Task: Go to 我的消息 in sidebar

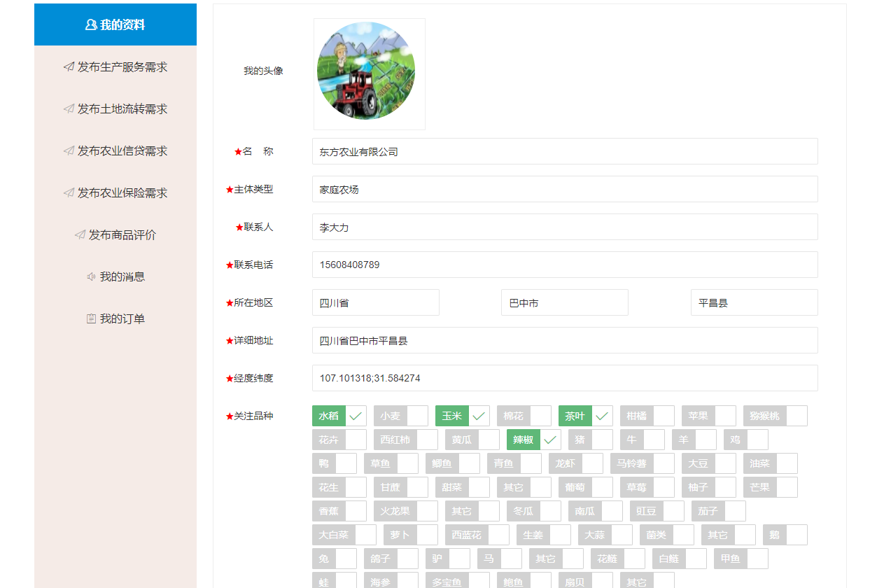Action: (x=122, y=277)
